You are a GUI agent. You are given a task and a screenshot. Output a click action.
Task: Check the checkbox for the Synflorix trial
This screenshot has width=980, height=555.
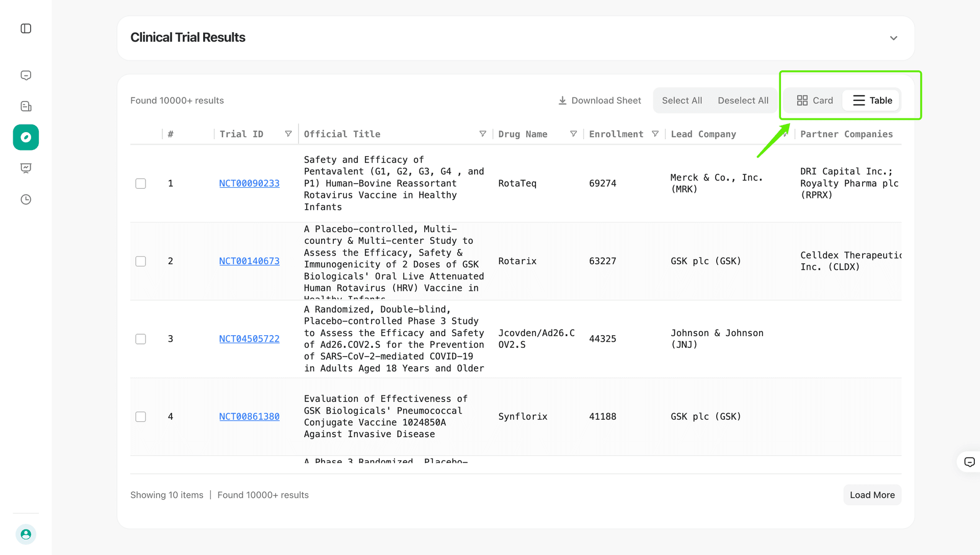tap(140, 416)
